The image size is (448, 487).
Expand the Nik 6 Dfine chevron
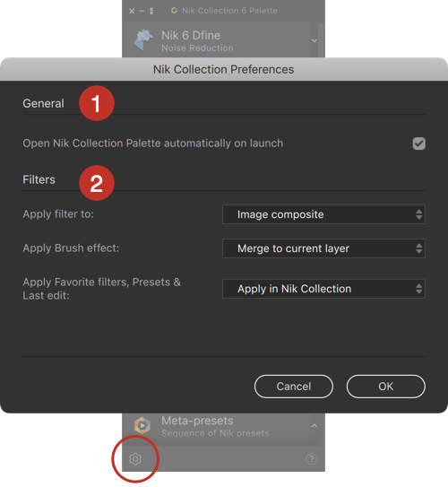coord(314,40)
